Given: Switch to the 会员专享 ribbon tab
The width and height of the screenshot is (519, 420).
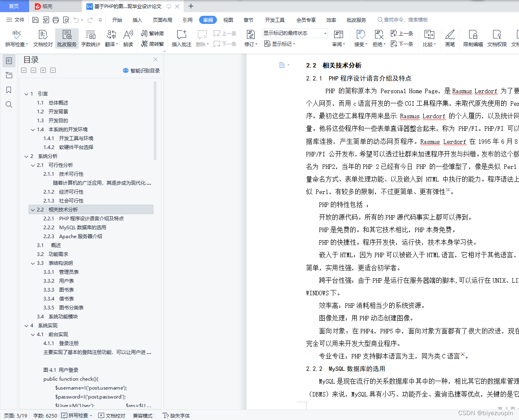Looking at the screenshot, I should (x=306, y=20).
